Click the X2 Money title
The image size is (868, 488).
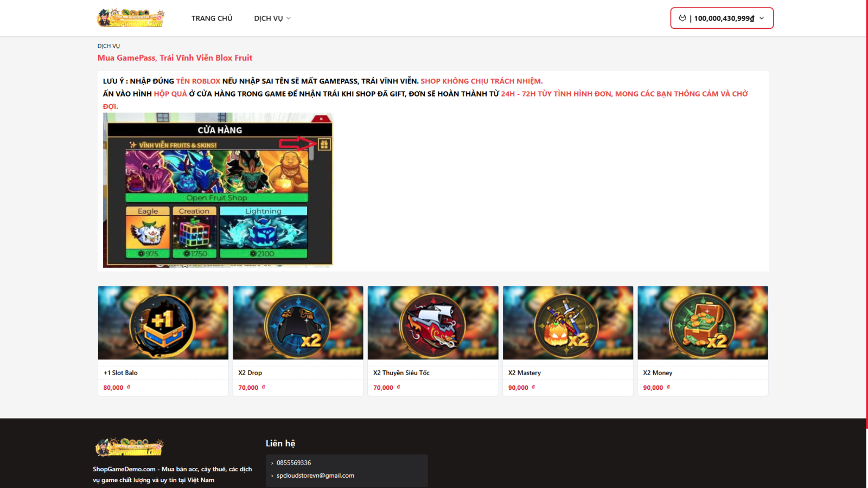point(658,373)
